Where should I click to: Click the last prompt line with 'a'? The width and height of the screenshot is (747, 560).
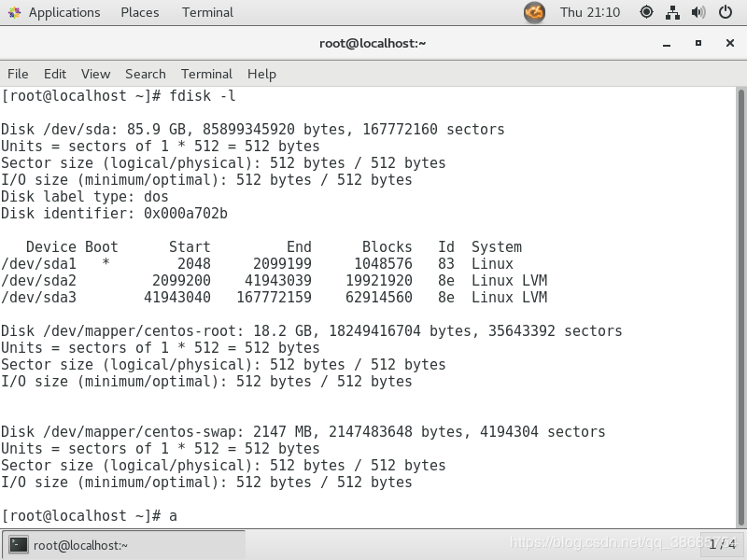point(89,516)
